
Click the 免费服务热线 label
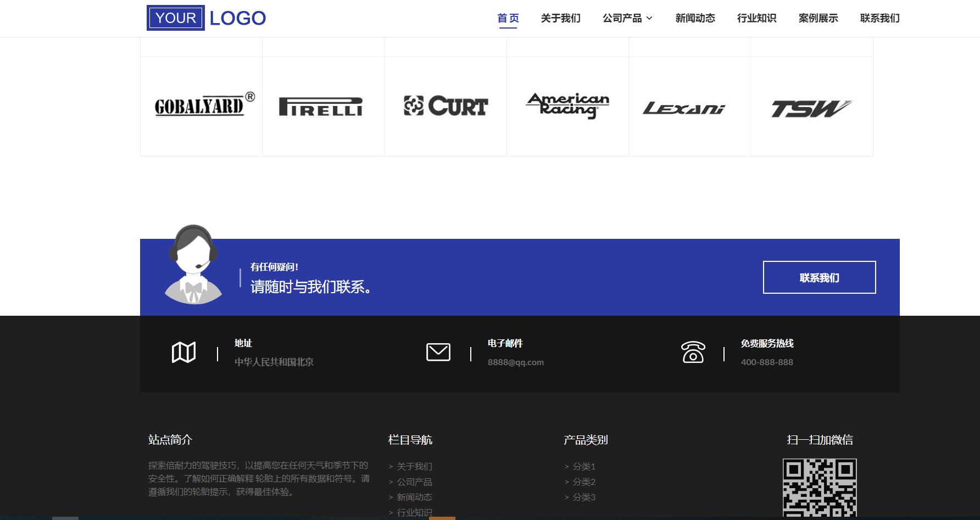(767, 343)
